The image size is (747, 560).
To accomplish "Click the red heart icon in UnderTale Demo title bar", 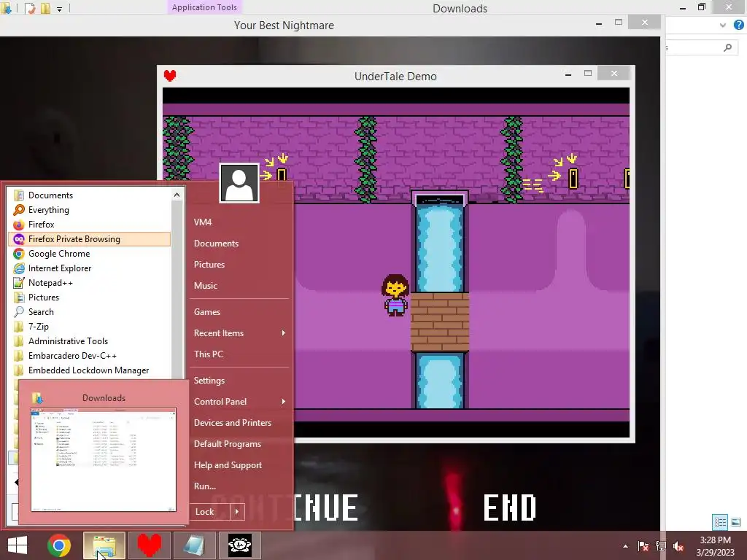I will [x=170, y=75].
